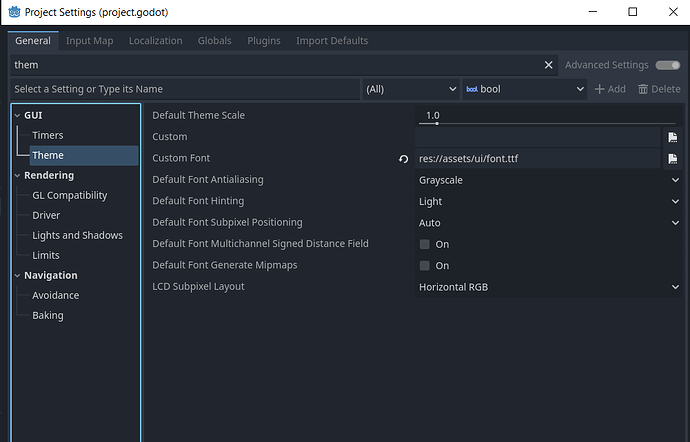Switch to the Localization tab
Viewport: 690px width, 442px height.
click(155, 41)
